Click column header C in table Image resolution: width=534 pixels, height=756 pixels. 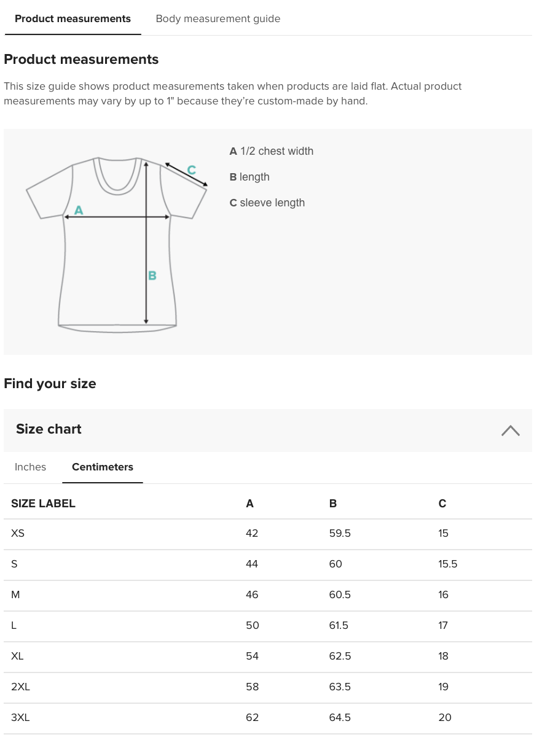click(442, 504)
